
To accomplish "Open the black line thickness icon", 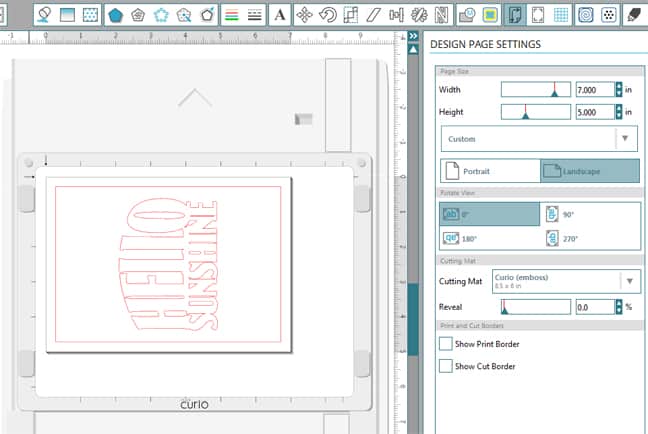I will (255, 15).
